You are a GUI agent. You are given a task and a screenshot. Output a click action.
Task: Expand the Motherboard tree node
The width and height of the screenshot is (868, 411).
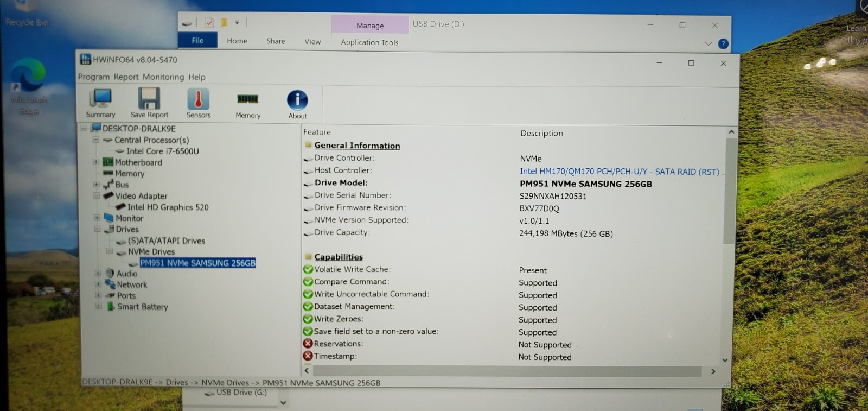[96, 162]
